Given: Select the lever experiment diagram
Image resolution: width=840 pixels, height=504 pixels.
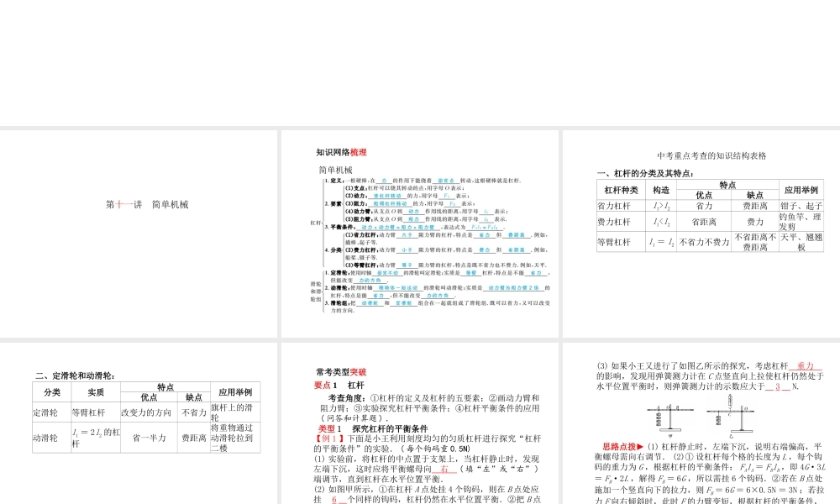Looking at the screenshot, I should click(701, 417).
